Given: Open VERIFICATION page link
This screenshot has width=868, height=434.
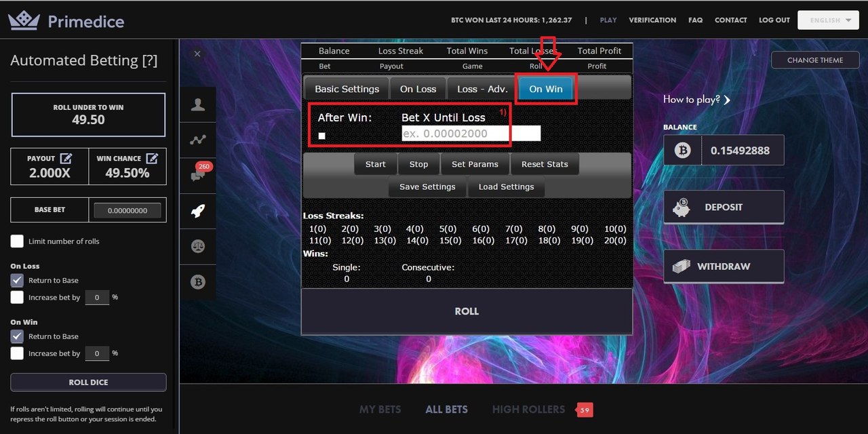Looking at the screenshot, I should (x=652, y=20).
